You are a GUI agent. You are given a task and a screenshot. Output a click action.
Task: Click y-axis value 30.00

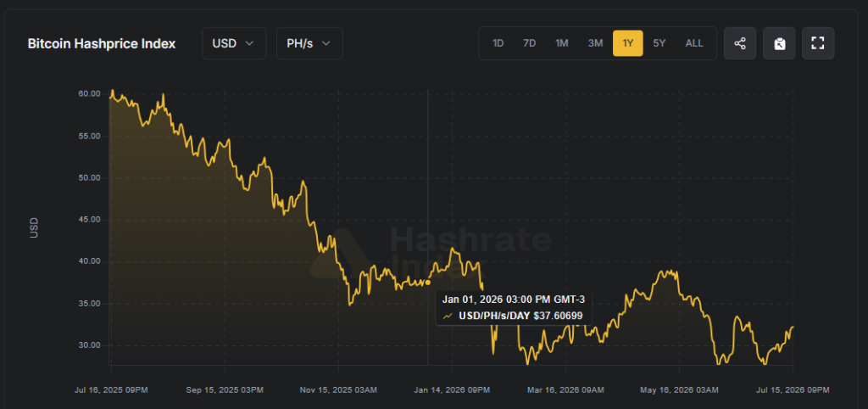[x=89, y=345]
